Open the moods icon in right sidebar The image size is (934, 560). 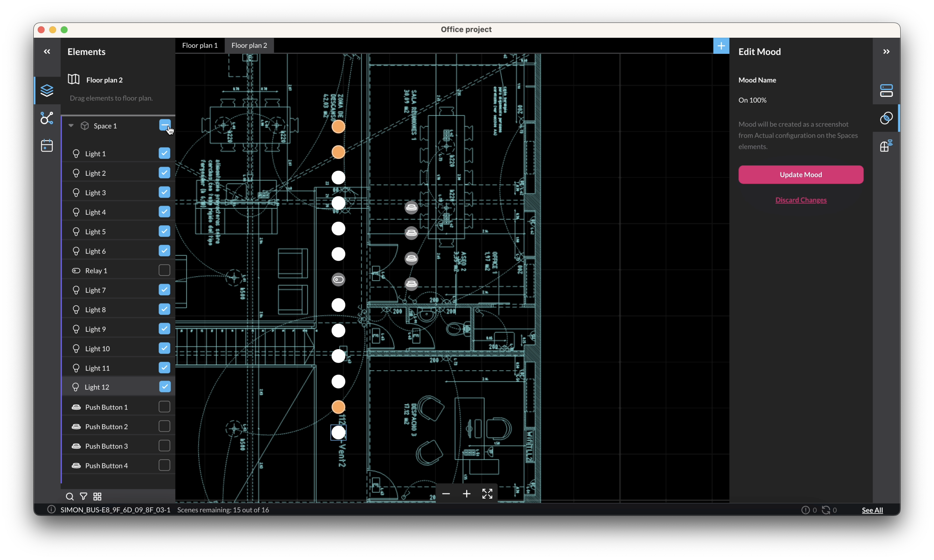[886, 118]
